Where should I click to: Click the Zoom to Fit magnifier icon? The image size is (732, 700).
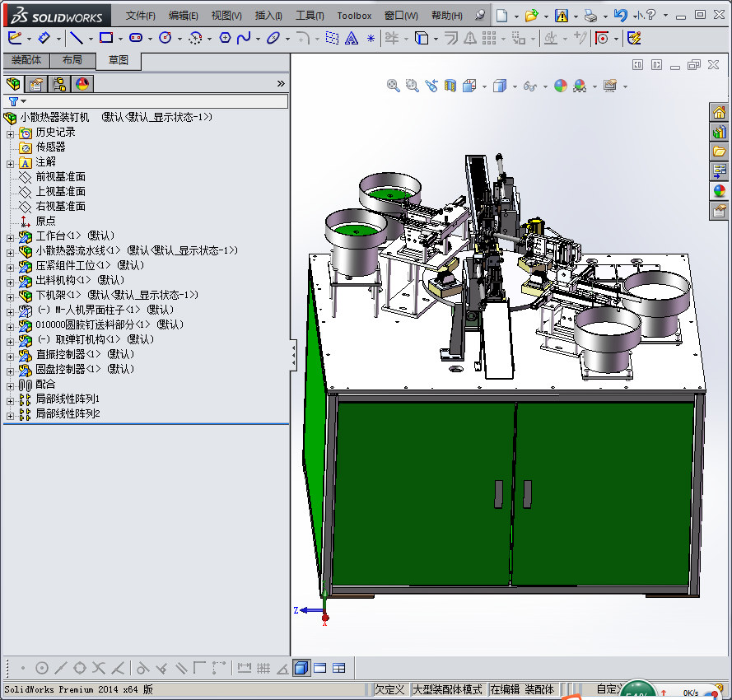tap(394, 86)
